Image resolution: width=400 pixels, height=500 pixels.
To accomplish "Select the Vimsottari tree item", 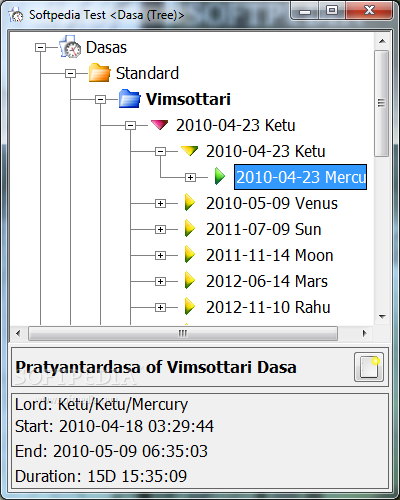I will [188, 99].
